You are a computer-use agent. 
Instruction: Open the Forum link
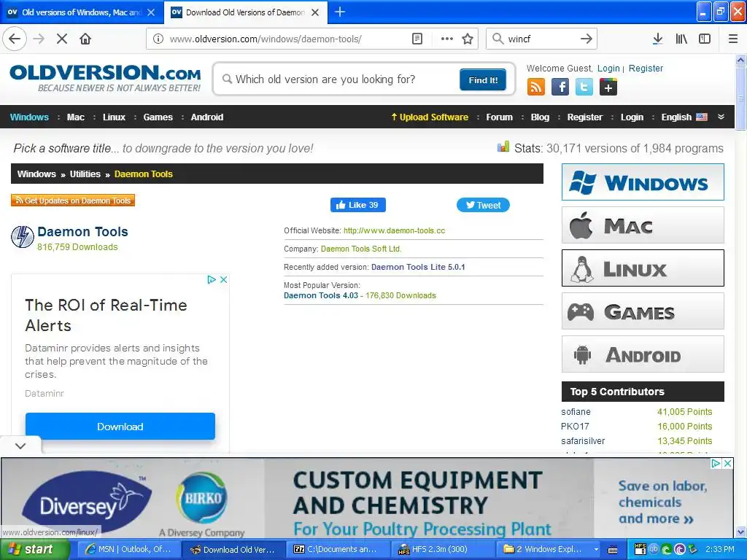[x=499, y=117]
